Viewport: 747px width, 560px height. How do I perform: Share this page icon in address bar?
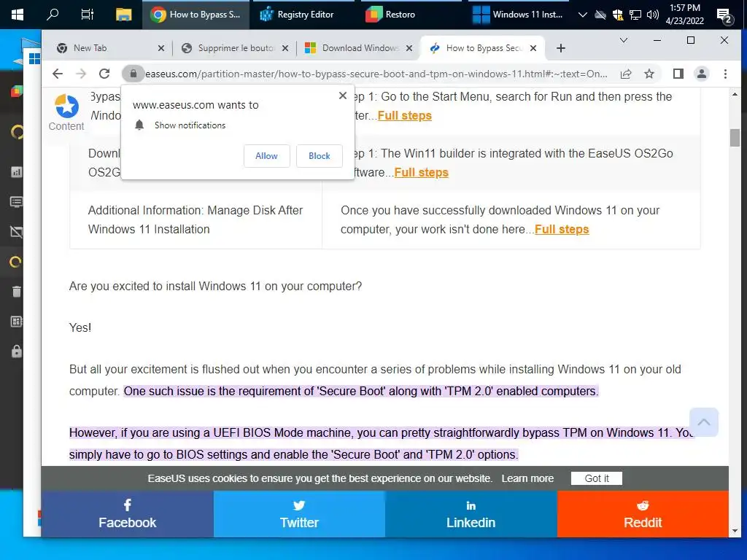625,74
